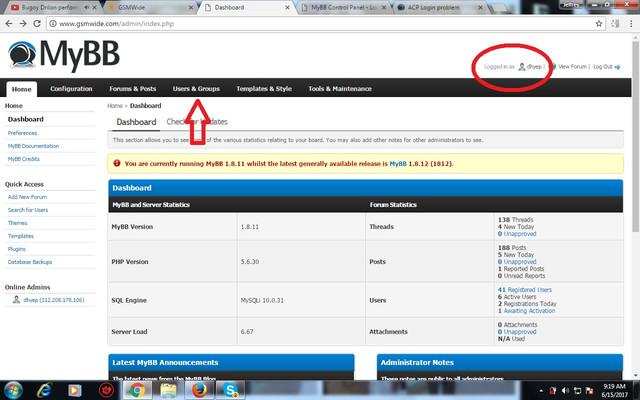
Task: Open Windows Explorer from taskbar
Action: tap(168, 391)
